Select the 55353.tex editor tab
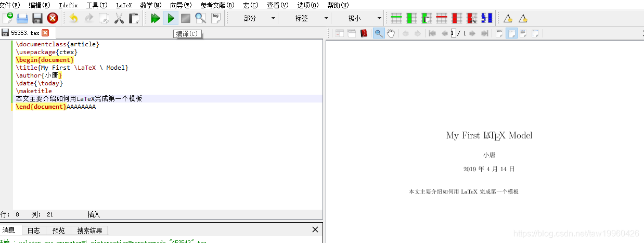Viewport: 644px width, 243px height. click(x=25, y=33)
